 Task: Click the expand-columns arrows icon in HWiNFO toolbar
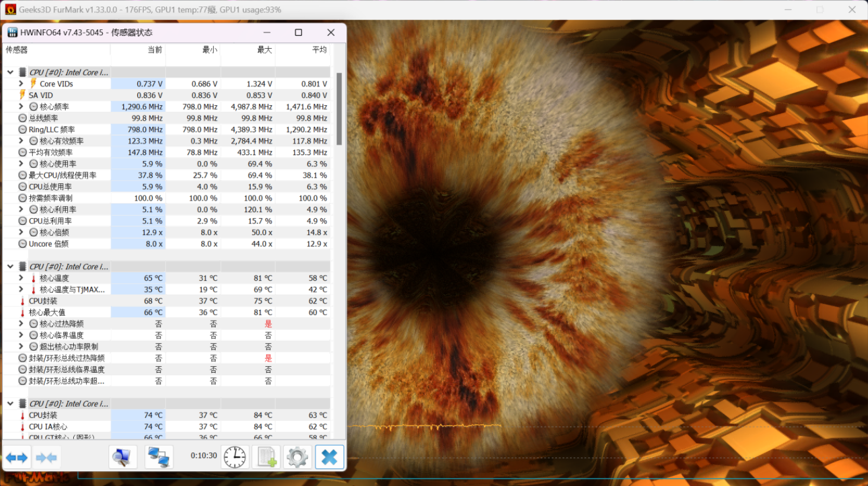pos(17,458)
